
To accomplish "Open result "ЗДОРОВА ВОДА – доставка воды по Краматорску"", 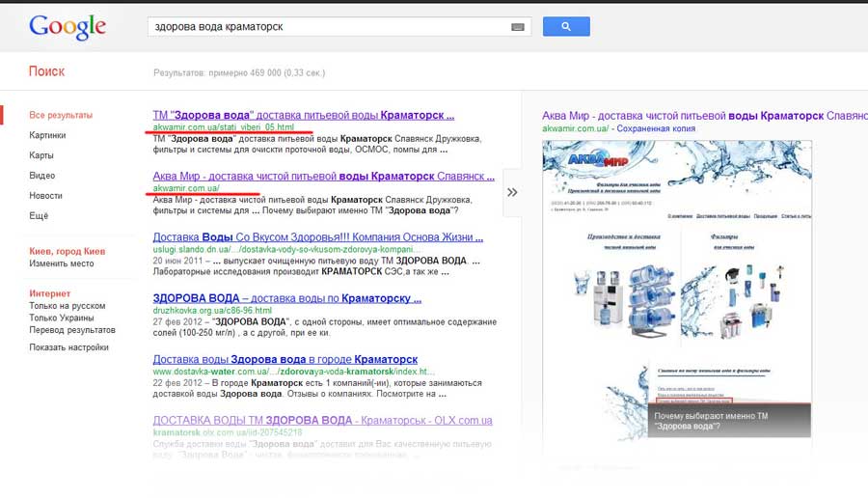I will coord(286,298).
